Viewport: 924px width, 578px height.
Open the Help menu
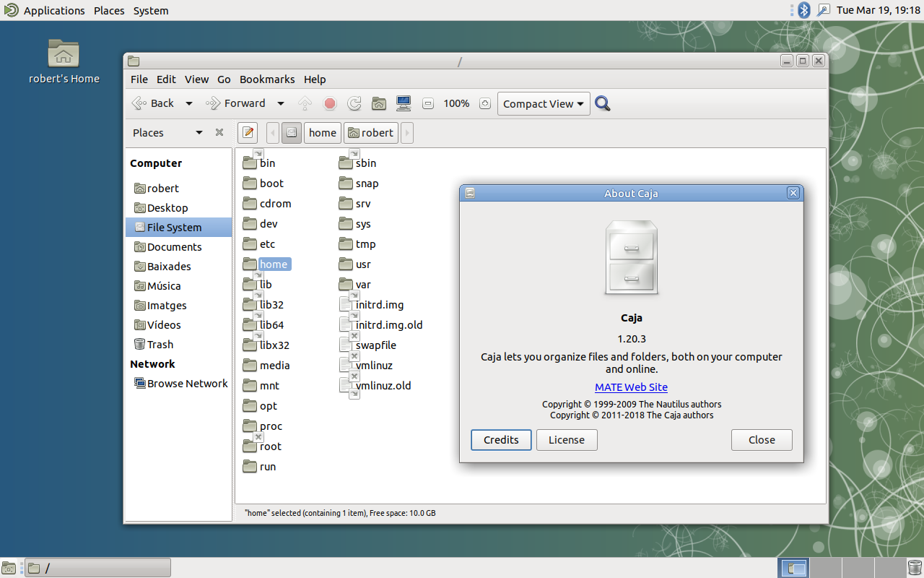315,79
